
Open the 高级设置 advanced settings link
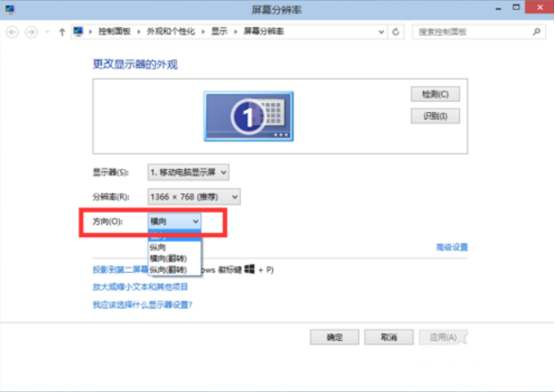[451, 247]
